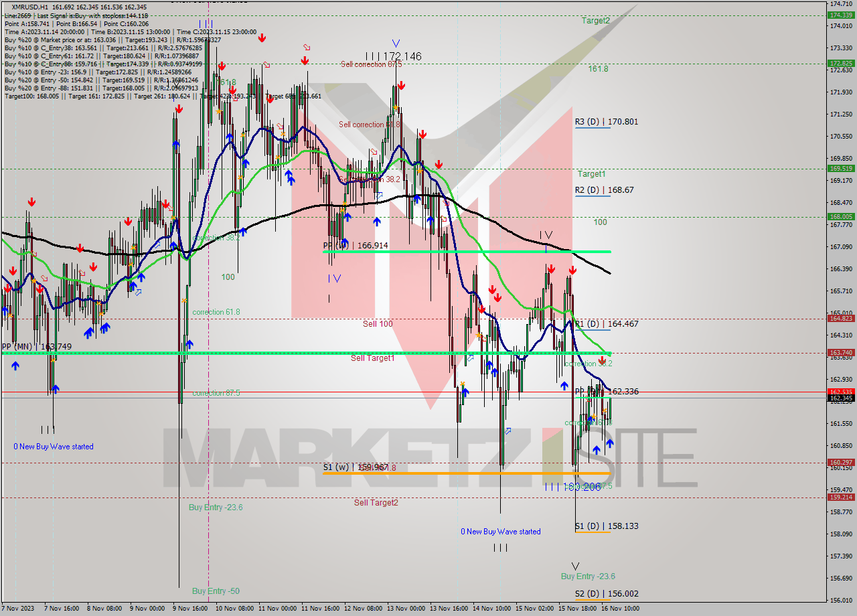
Task: Click the '16 Nov 10:00' time axis label
Action: [x=621, y=609]
